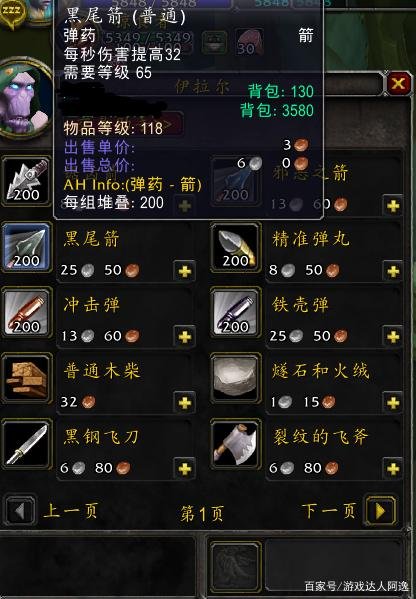Click the previous page arrow 上一页
The height and width of the screenshot is (599, 416).
pyautogui.click(x=20, y=511)
